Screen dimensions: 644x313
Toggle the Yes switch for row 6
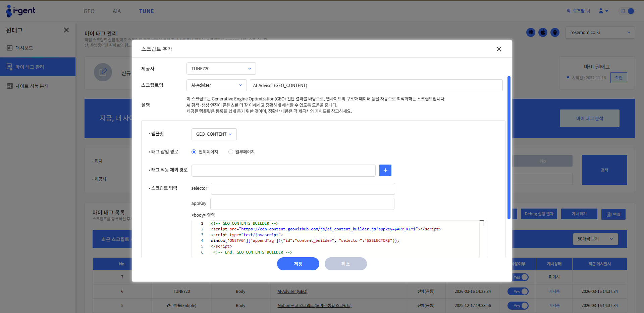pyautogui.click(x=518, y=292)
